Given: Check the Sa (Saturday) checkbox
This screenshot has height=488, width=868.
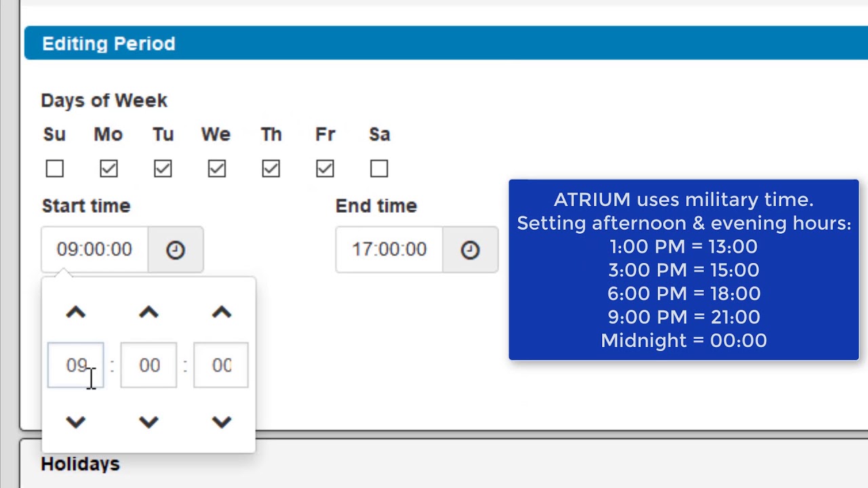Looking at the screenshot, I should tap(379, 168).
